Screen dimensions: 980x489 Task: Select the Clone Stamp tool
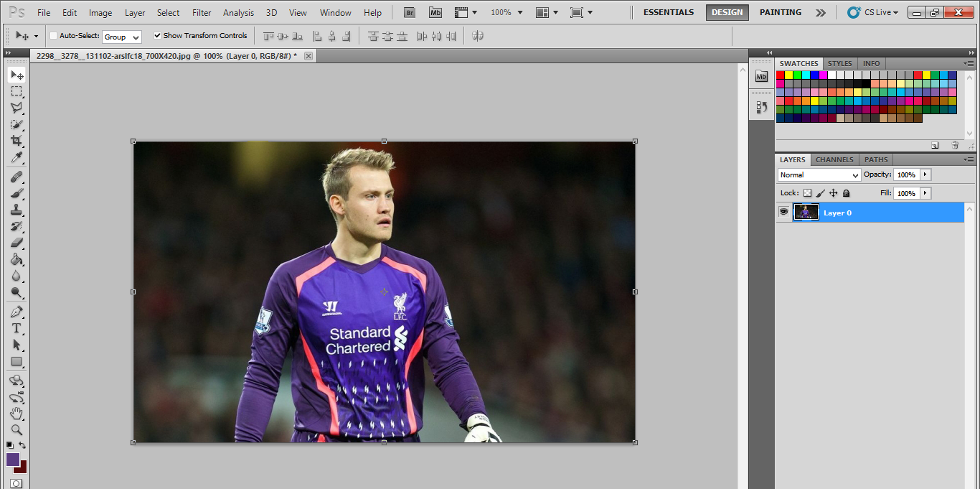(17, 210)
